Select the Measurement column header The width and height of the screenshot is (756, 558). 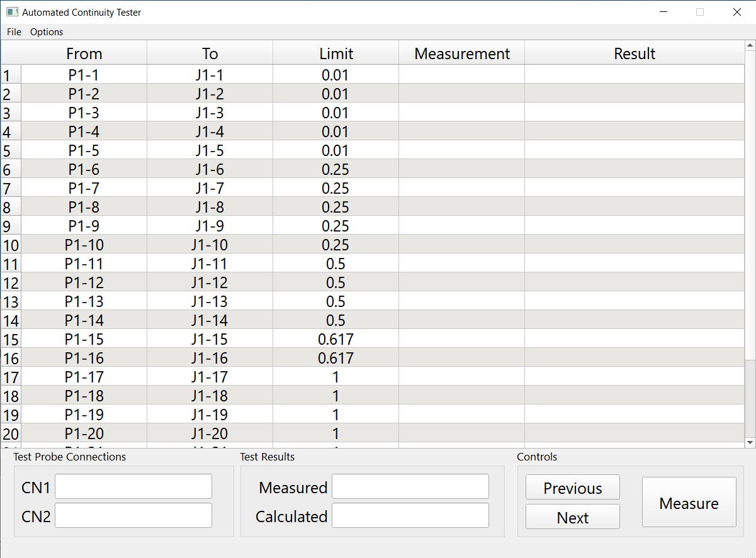[462, 53]
